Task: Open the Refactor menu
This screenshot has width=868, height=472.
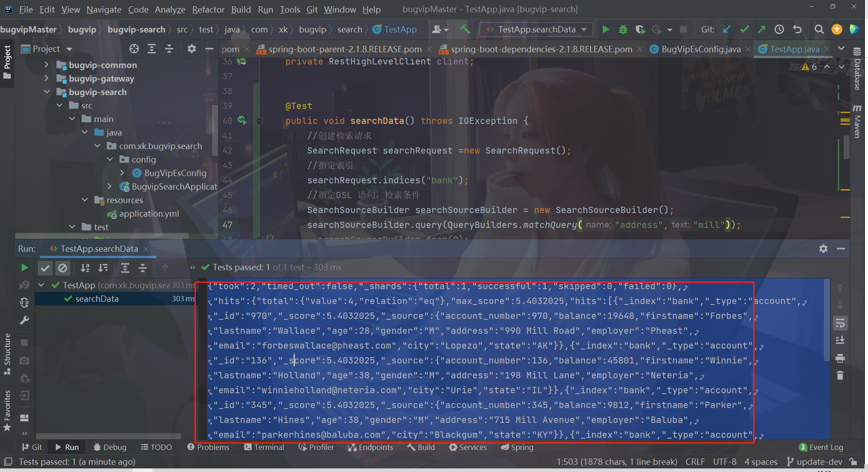Action: 208,9
